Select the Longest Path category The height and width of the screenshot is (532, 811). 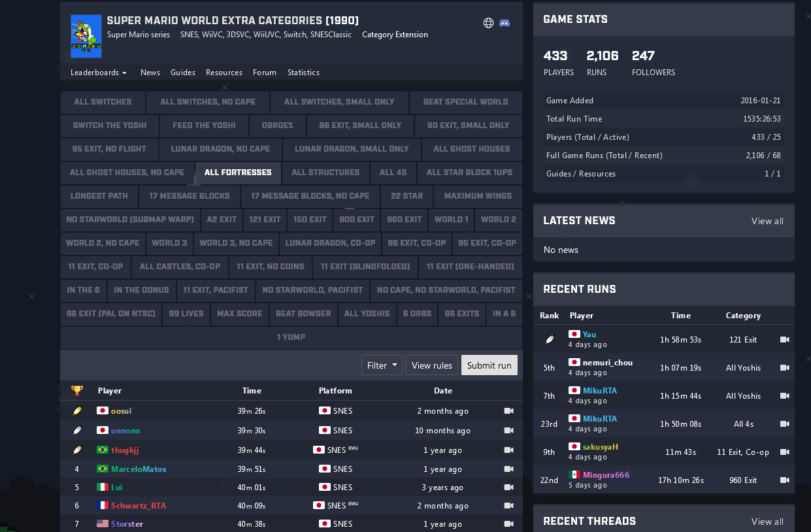coord(99,196)
